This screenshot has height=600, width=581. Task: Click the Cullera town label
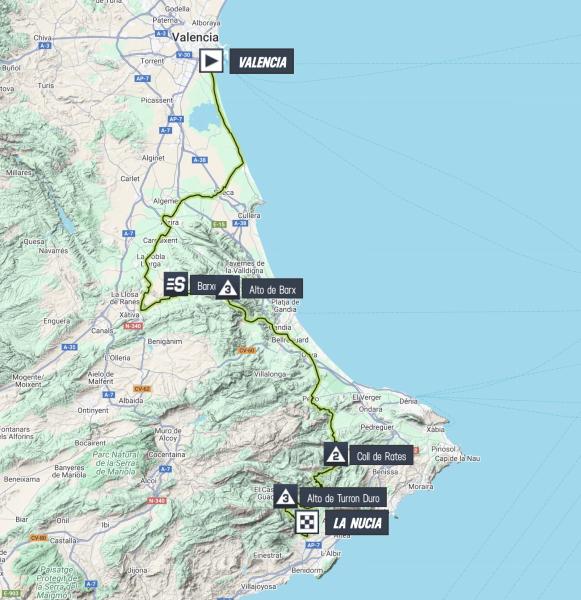click(x=249, y=215)
